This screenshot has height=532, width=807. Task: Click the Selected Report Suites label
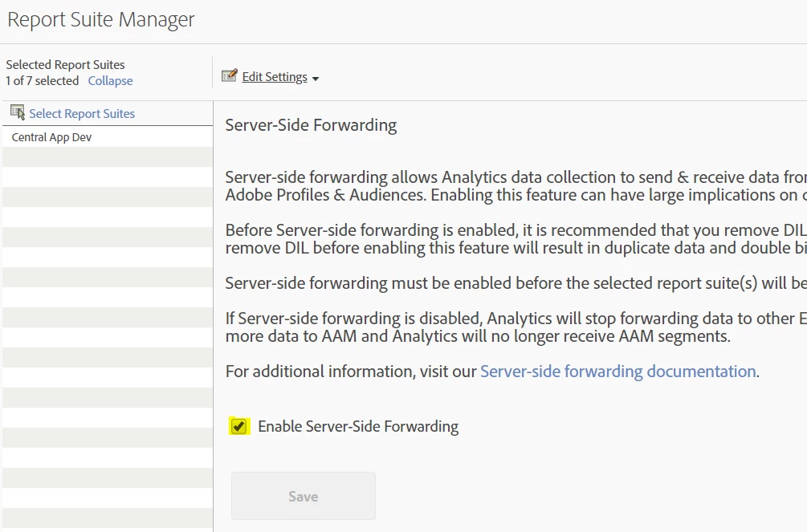pos(65,65)
